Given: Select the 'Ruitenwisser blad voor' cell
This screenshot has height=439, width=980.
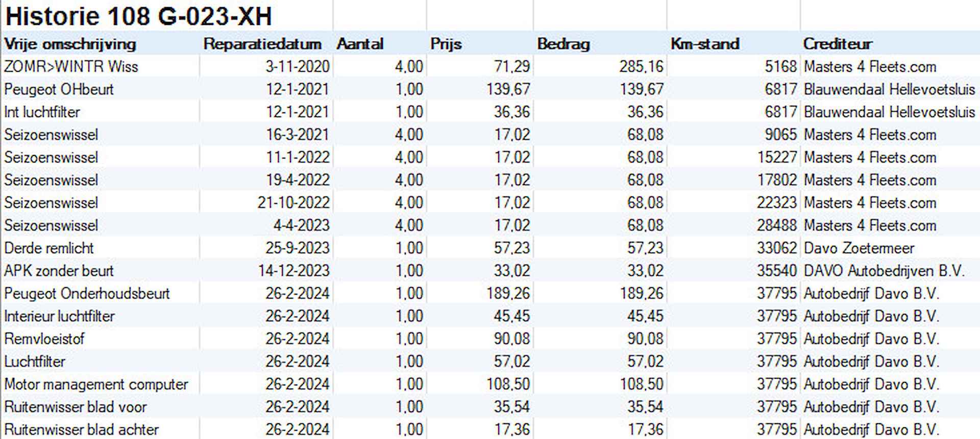Looking at the screenshot, I should click(x=75, y=407).
